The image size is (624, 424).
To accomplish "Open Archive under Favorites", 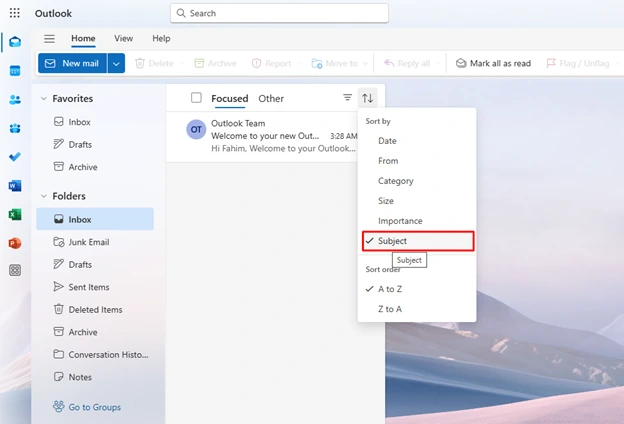I will pos(95,167).
